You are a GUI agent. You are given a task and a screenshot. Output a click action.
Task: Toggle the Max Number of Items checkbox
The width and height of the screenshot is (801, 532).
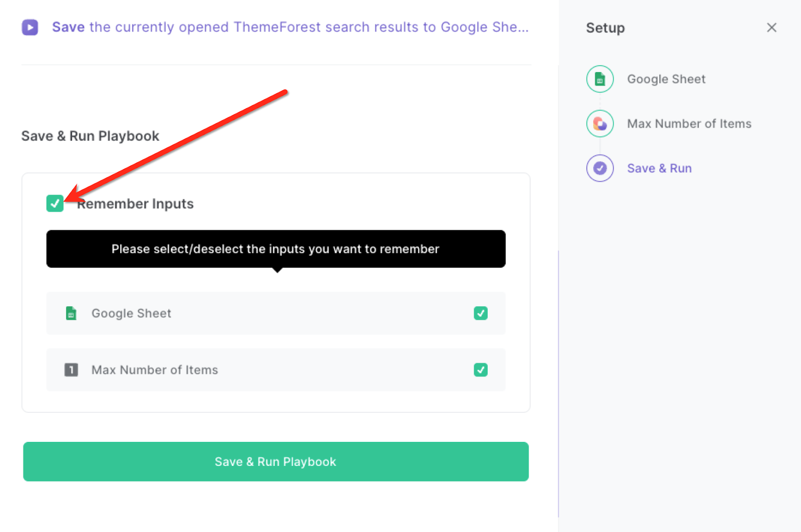click(481, 370)
